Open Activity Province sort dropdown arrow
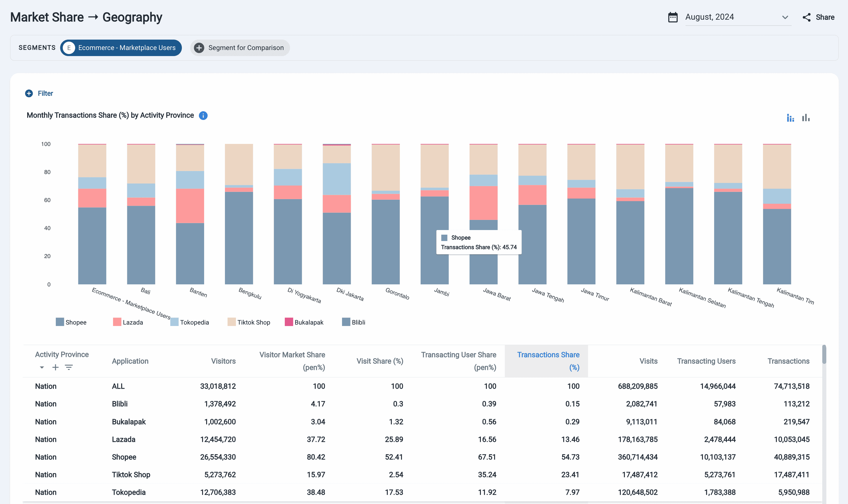Screen dimensions: 848x504 [x=42, y=368]
